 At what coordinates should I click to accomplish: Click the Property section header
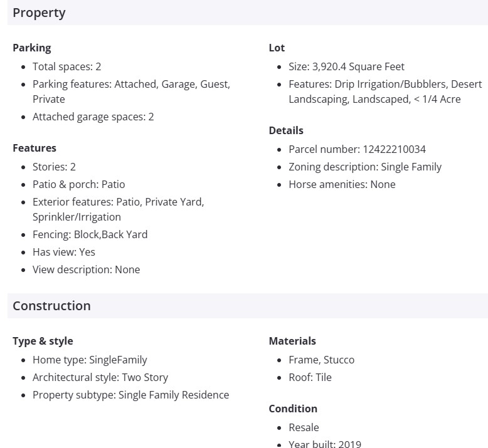(39, 13)
